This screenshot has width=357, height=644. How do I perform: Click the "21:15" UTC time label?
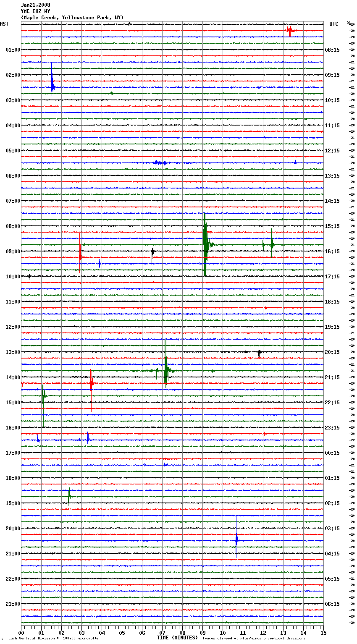(332, 377)
